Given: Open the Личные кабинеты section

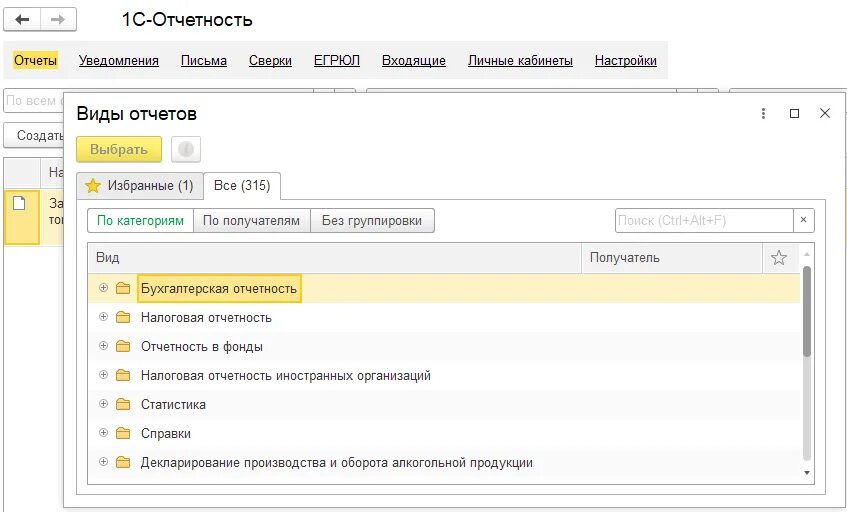Looking at the screenshot, I should [x=520, y=60].
